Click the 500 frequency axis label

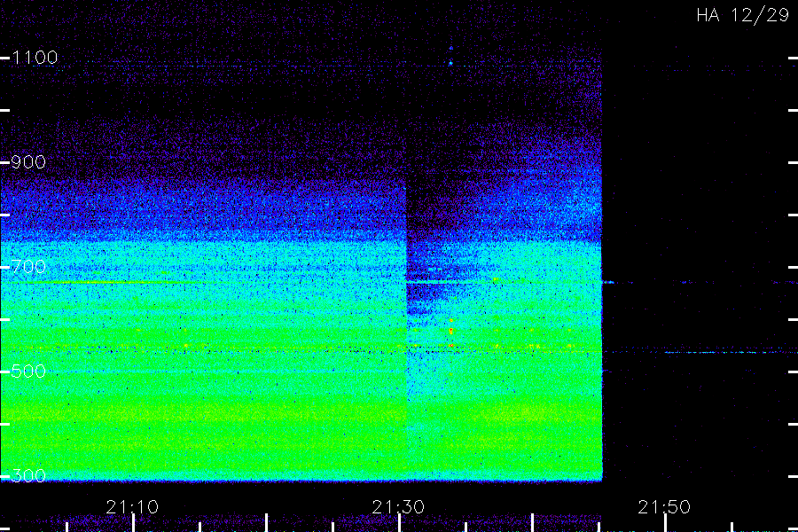tap(28, 372)
